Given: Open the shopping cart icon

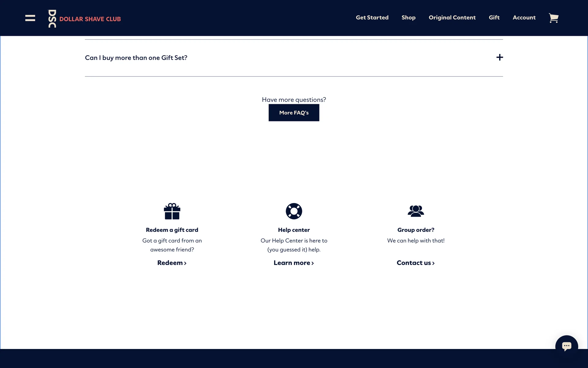Looking at the screenshot, I should tap(553, 18).
